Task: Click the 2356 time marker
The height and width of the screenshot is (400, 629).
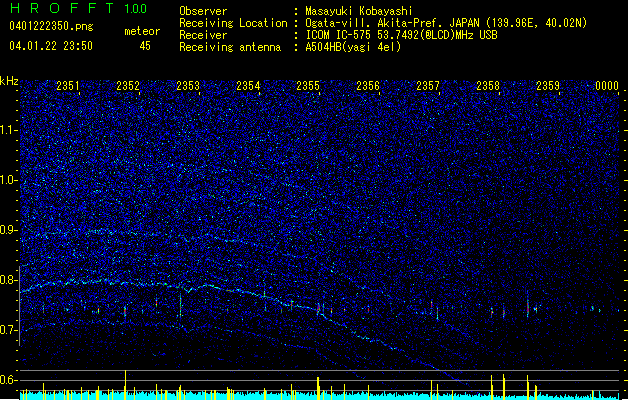Action: tap(368, 86)
